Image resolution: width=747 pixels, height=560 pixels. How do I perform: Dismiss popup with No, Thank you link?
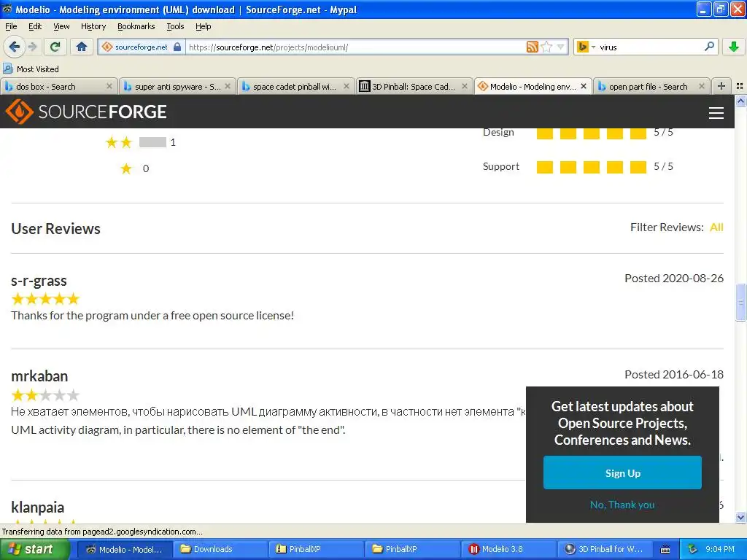[622, 505]
